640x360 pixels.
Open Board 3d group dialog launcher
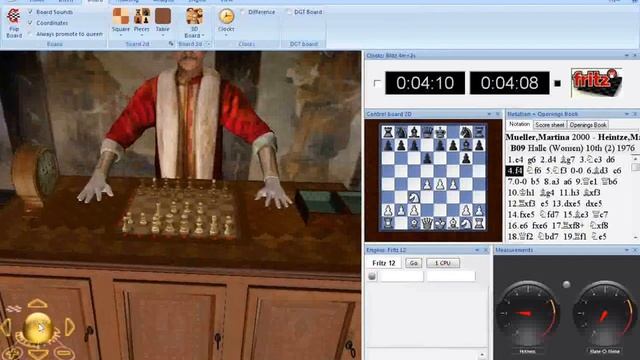click(x=208, y=44)
